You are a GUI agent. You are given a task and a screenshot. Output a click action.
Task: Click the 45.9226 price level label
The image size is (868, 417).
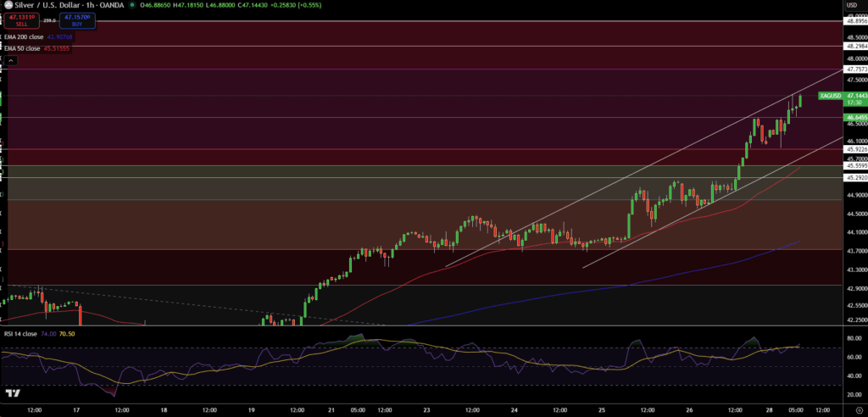pos(852,149)
